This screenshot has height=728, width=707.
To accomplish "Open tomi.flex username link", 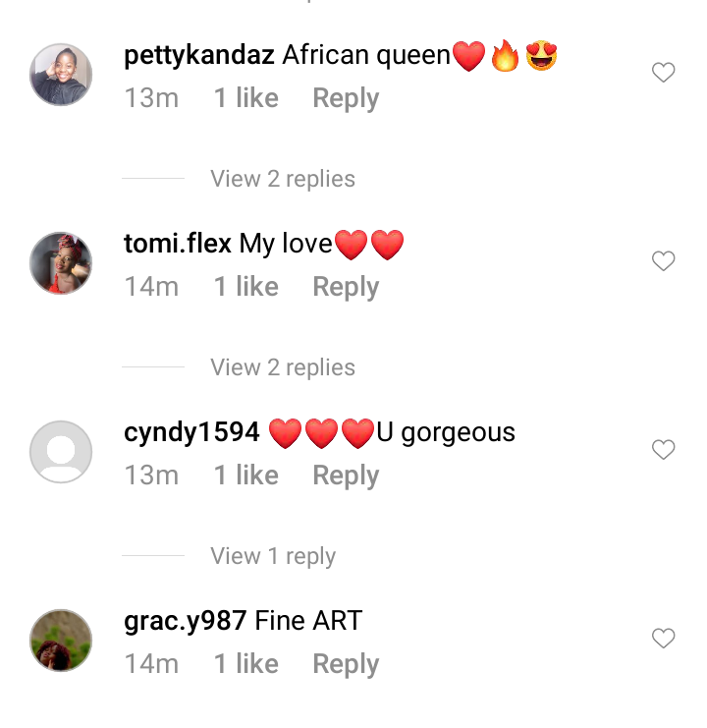I will [x=178, y=244].
